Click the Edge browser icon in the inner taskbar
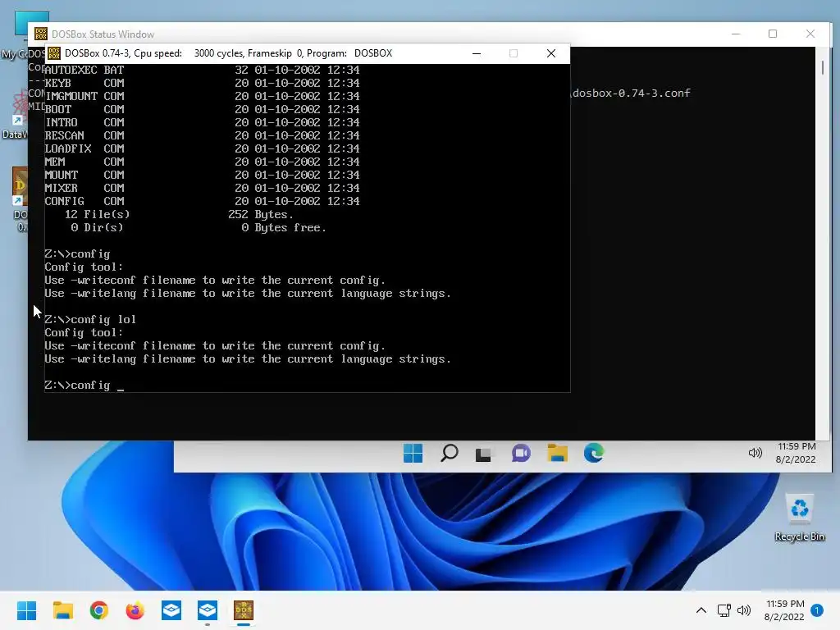Image resolution: width=840 pixels, height=630 pixels. 594,453
